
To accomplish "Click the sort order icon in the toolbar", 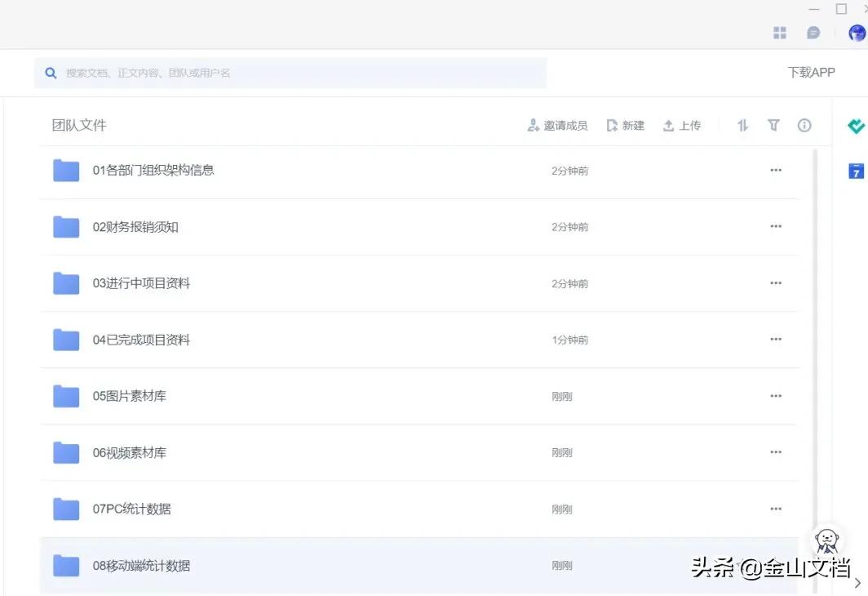I will (742, 125).
